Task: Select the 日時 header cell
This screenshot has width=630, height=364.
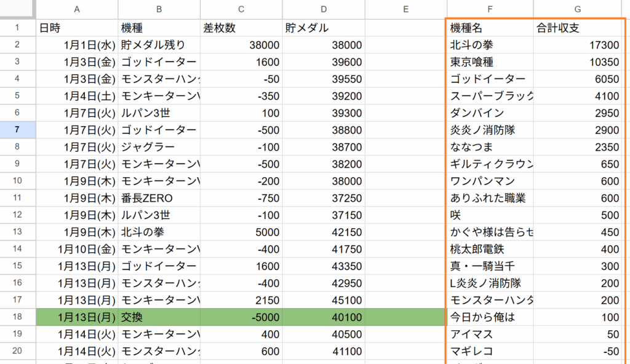Action: click(77, 28)
